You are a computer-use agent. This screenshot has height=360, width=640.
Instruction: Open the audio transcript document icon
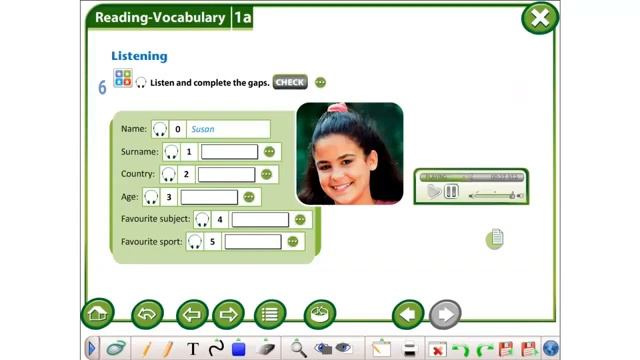tap(495, 239)
